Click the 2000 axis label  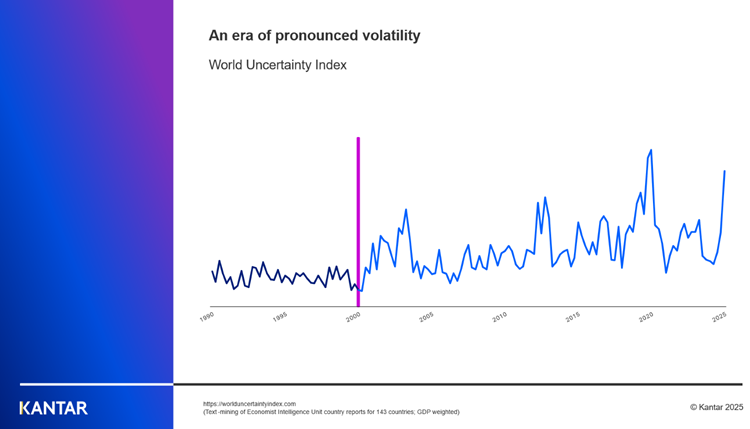(354, 316)
